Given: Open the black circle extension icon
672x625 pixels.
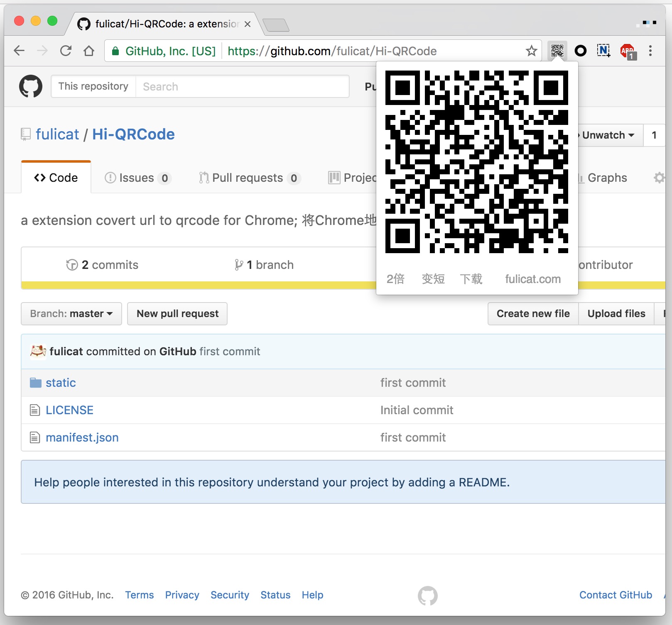Looking at the screenshot, I should point(580,51).
